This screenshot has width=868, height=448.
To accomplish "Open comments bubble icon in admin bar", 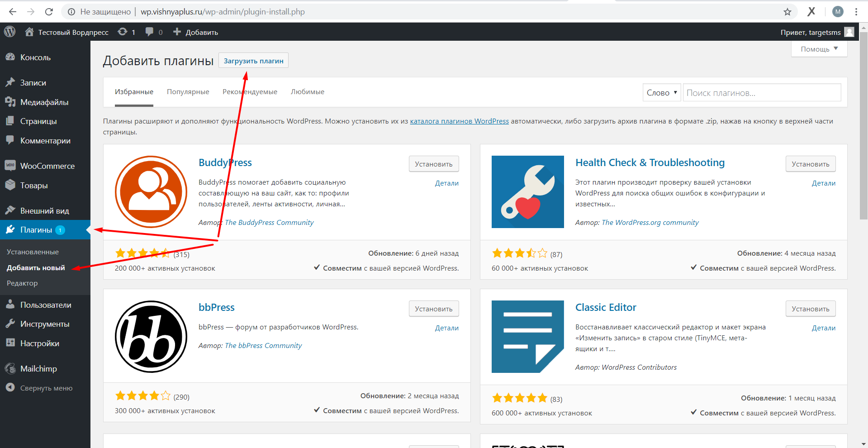I will pyautogui.click(x=149, y=32).
